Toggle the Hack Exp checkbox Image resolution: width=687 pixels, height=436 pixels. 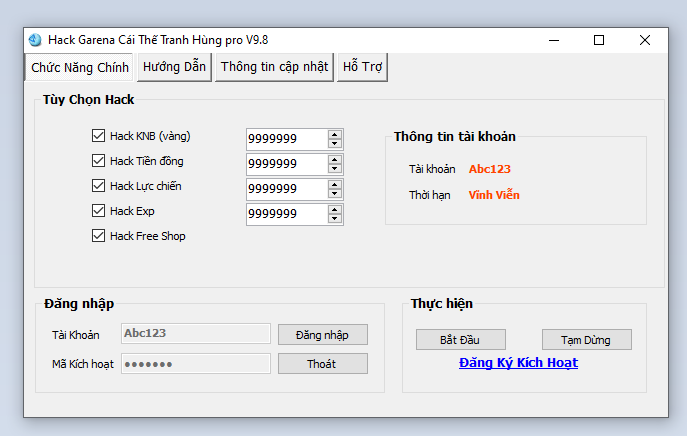coord(98,211)
